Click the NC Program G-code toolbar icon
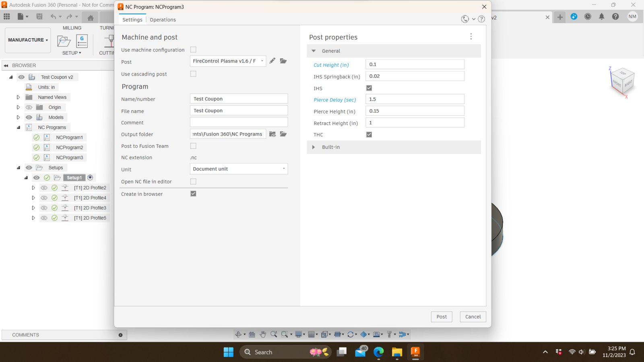This screenshot has height=362, width=644. (82, 41)
